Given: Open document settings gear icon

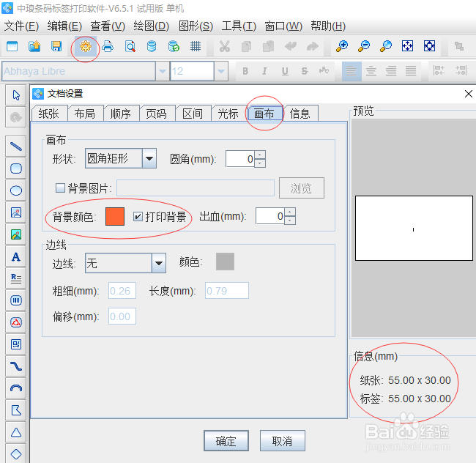Looking at the screenshot, I should (x=85, y=46).
